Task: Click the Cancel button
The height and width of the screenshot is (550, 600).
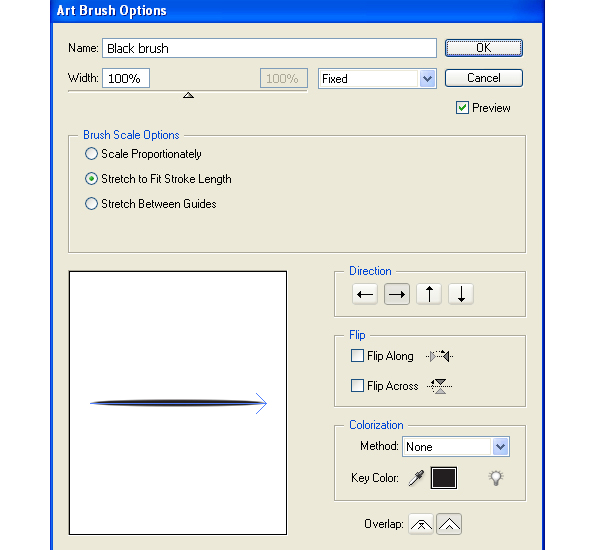Action: coord(484,78)
